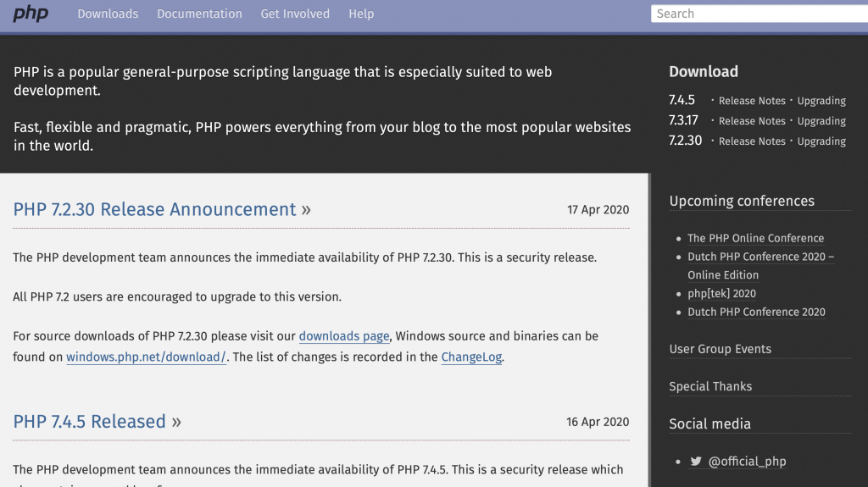
Task: Open the ChangeLog link
Action: pyautogui.click(x=471, y=357)
